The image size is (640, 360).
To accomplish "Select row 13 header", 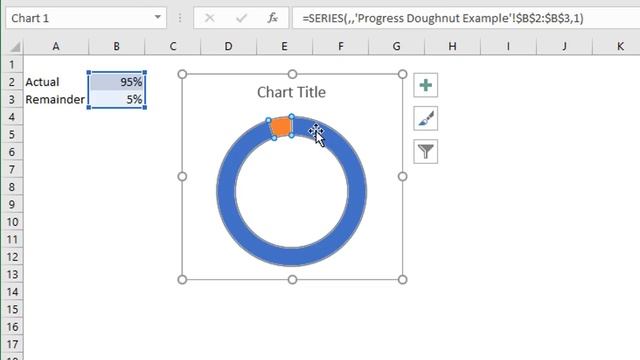I will point(12,275).
